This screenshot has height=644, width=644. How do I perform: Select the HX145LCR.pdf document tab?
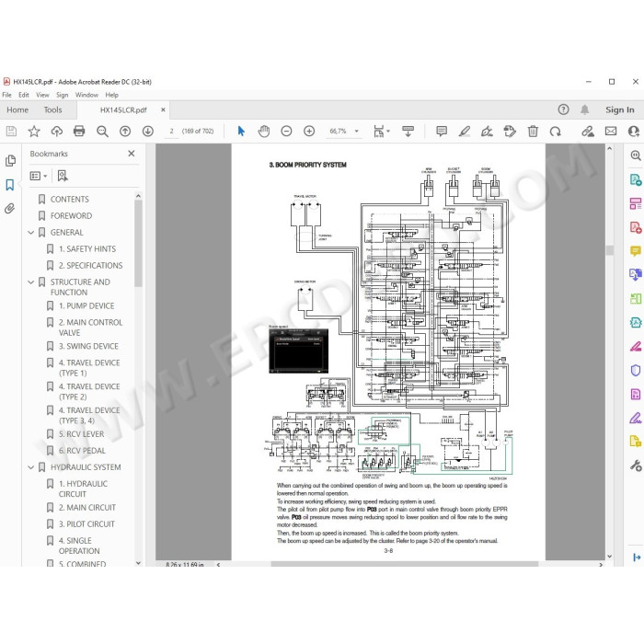pyautogui.click(x=123, y=110)
